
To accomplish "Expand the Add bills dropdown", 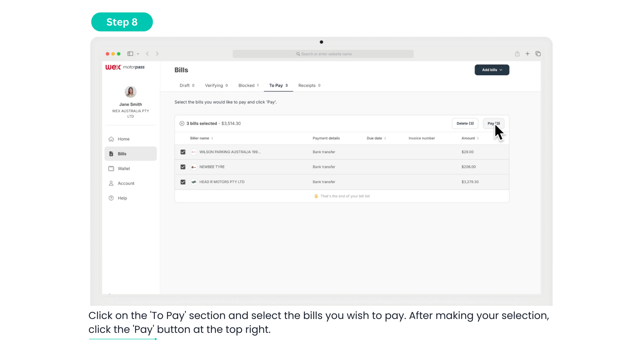I will point(492,70).
